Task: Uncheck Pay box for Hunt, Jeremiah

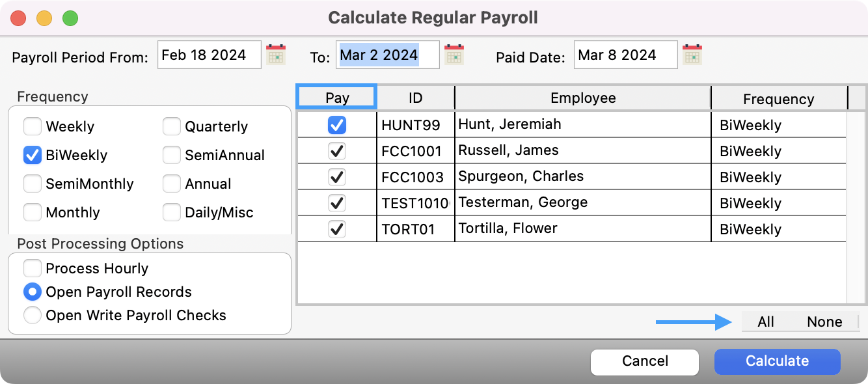Action: click(x=337, y=125)
